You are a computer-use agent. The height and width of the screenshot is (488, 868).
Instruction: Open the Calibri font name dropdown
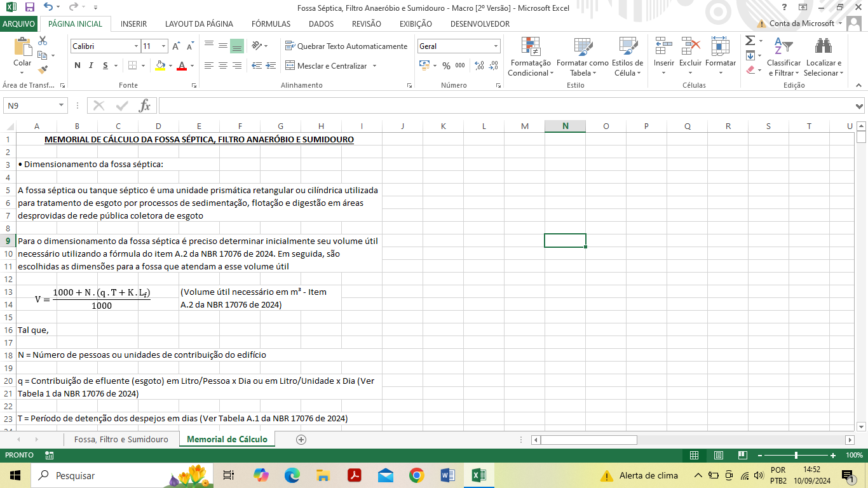136,46
